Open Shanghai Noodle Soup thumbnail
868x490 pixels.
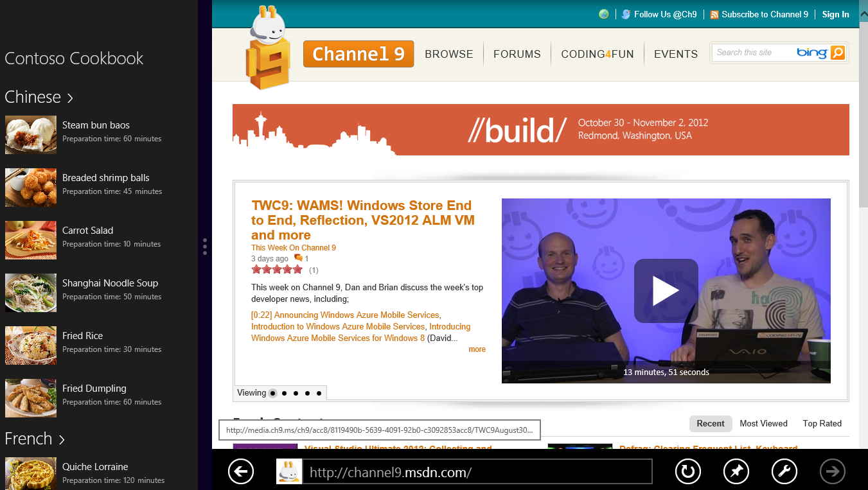pos(31,293)
